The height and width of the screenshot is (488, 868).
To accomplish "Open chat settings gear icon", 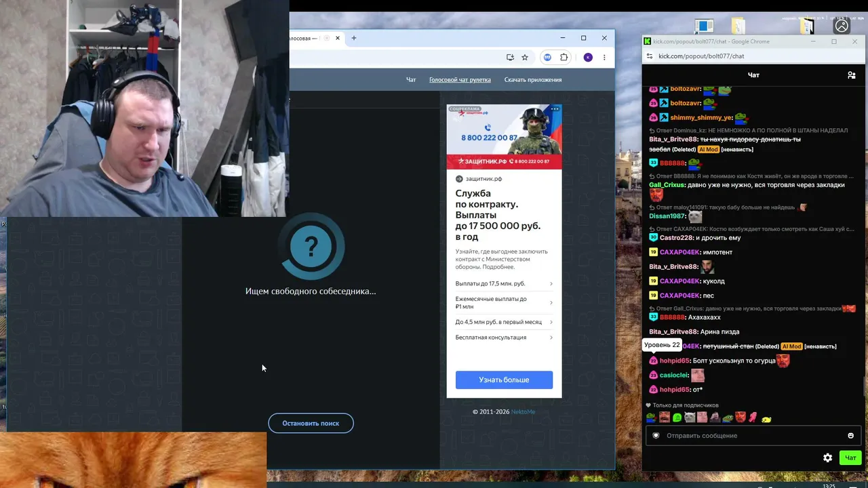I will pos(827,457).
